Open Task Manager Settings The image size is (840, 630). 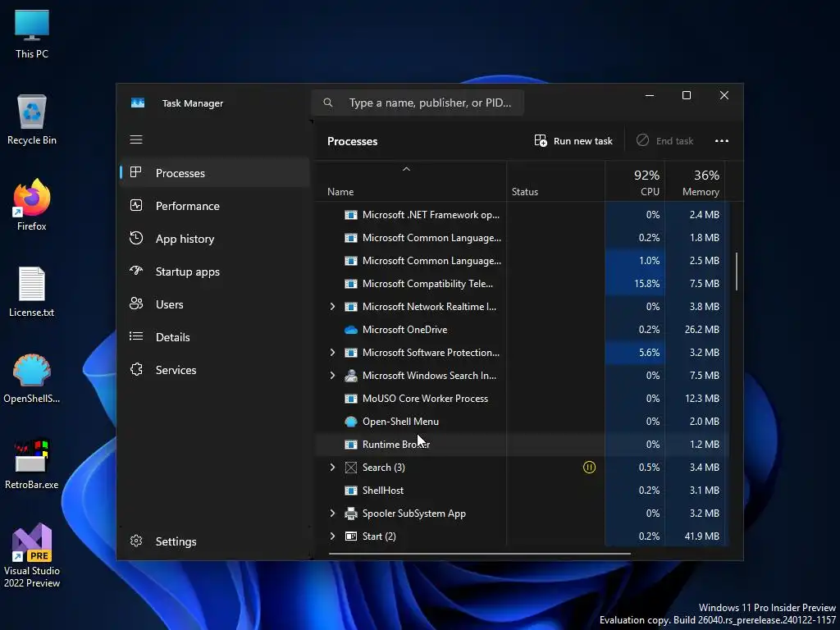tap(214, 541)
